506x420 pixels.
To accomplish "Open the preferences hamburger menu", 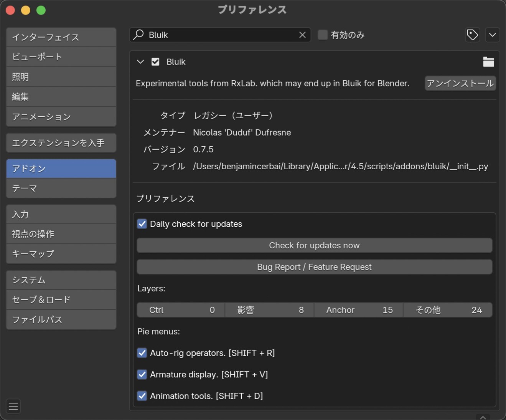I will pyautogui.click(x=13, y=406).
